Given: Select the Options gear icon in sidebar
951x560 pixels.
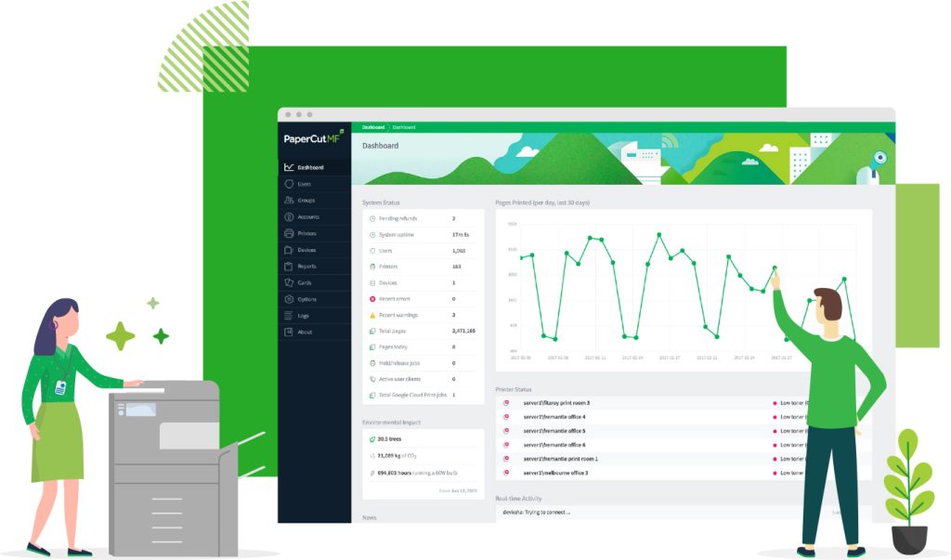Looking at the screenshot, I should click(289, 299).
